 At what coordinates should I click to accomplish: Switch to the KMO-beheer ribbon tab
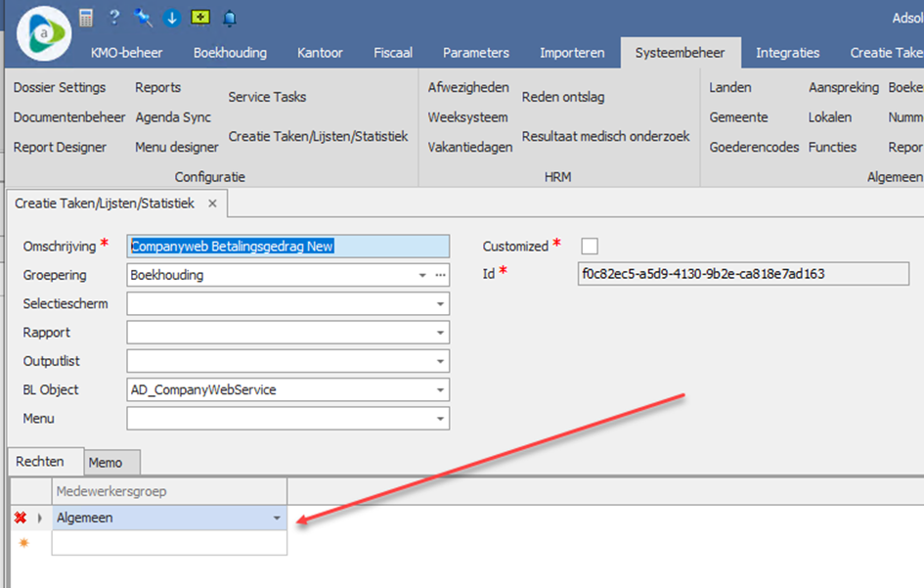(127, 53)
